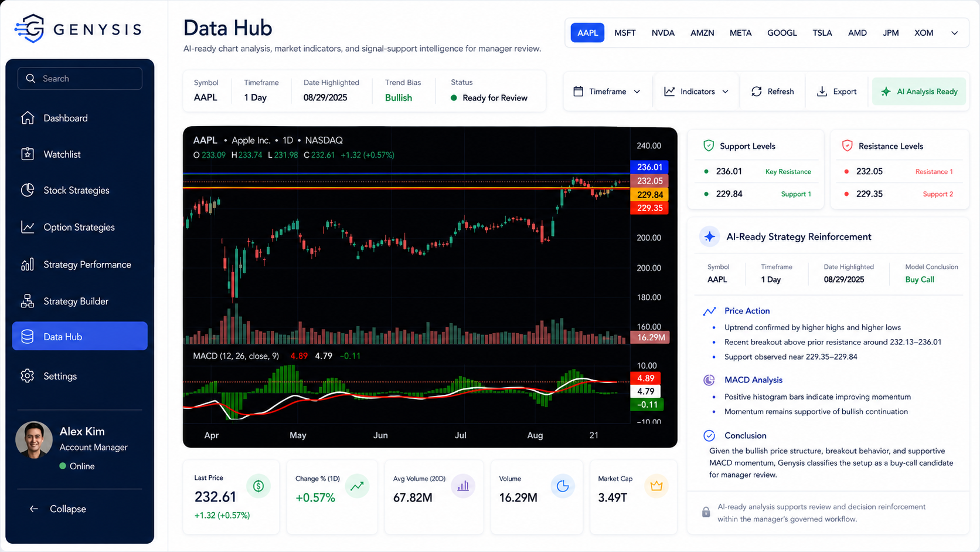The image size is (980, 552).
Task: Click the search magnifier icon
Action: (x=30, y=79)
